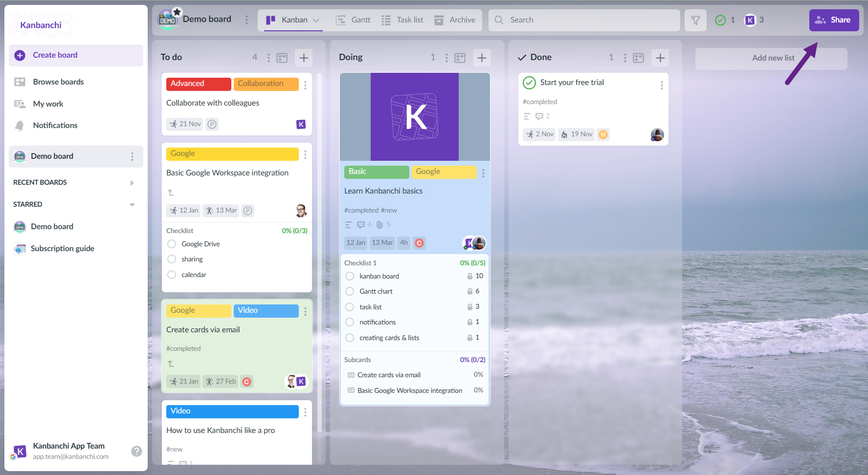Image resolution: width=868 pixels, height=475 pixels.
Task: Open To do list options dots
Action: [268, 58]
